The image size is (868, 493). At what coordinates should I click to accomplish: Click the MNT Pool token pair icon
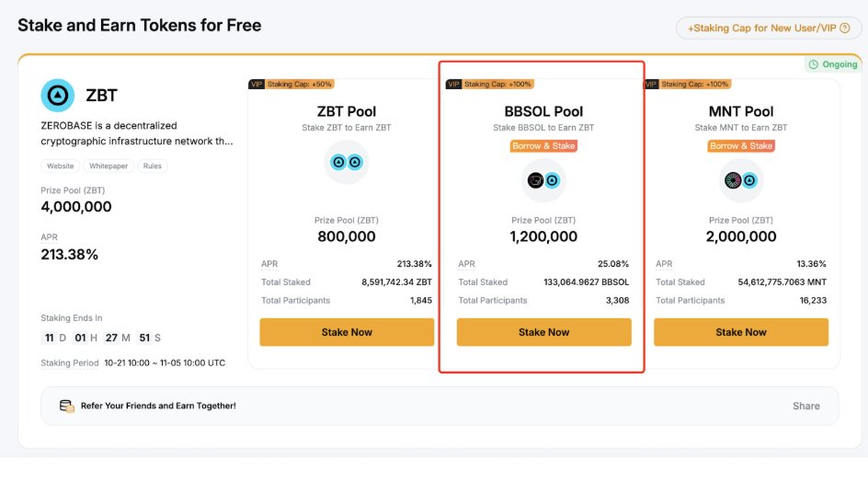pyautogui.click(x=741, y=180)
